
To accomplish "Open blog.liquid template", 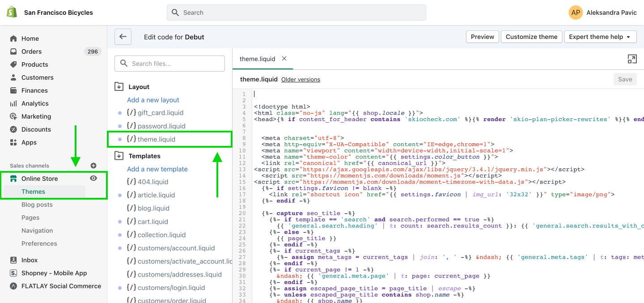I will pos(153,208).
